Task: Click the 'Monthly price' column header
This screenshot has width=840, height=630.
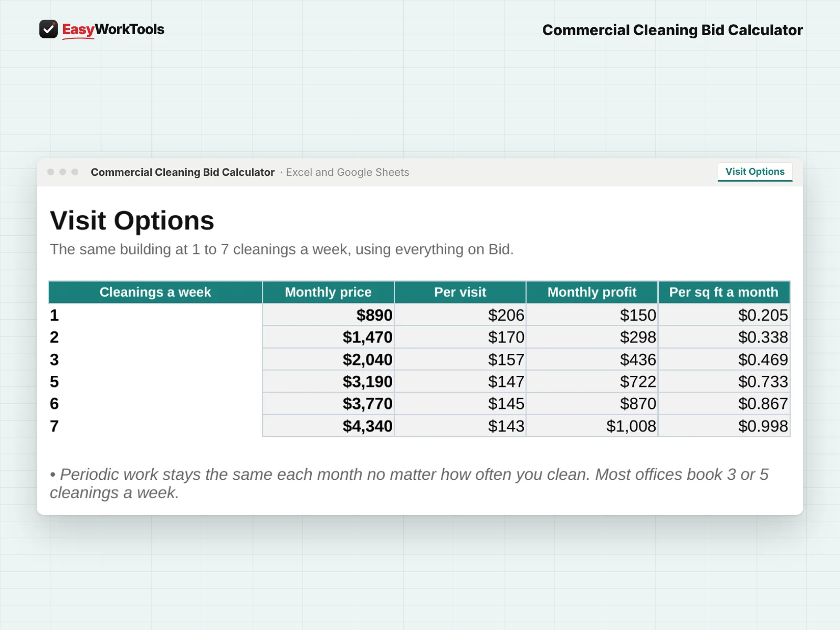Action: pyautogui.click(x=328, y=292)
